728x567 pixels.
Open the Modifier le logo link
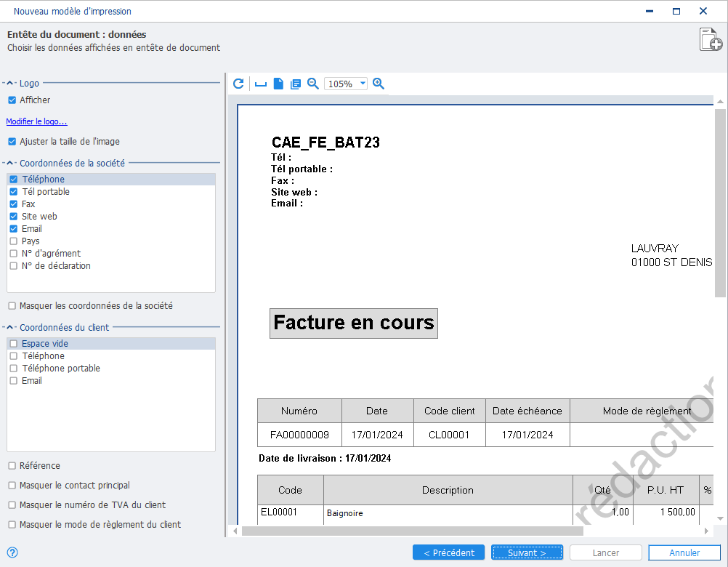[x=36, y=121]
